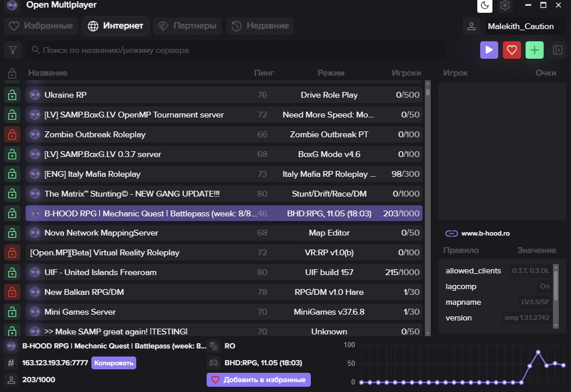Select the B-HOOD RPG server row
The image size is (571, 392).
pyautogui.click(x=224, y=213)
